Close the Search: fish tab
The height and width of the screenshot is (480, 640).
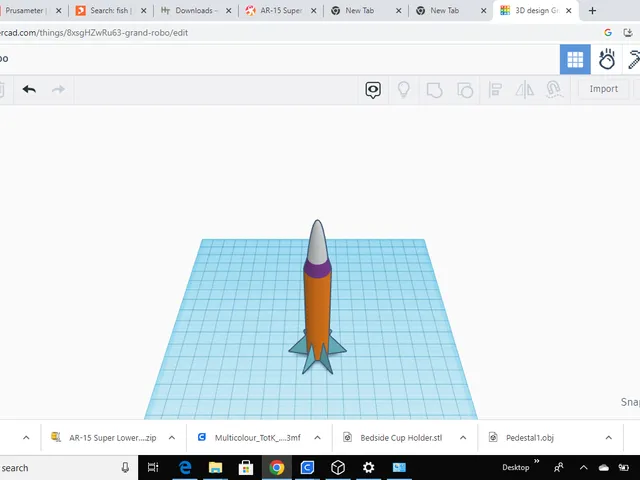click(x=144, y=11)
